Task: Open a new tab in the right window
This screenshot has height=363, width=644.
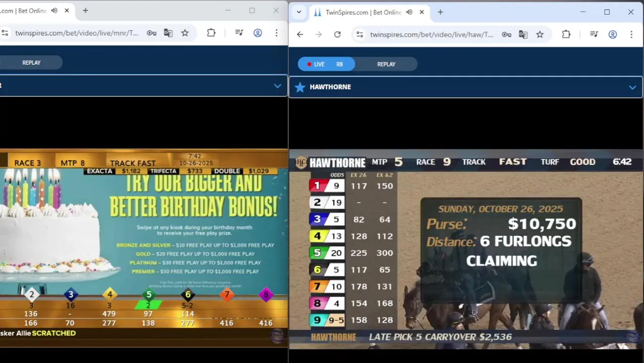Action: click(x=440, y=12)
